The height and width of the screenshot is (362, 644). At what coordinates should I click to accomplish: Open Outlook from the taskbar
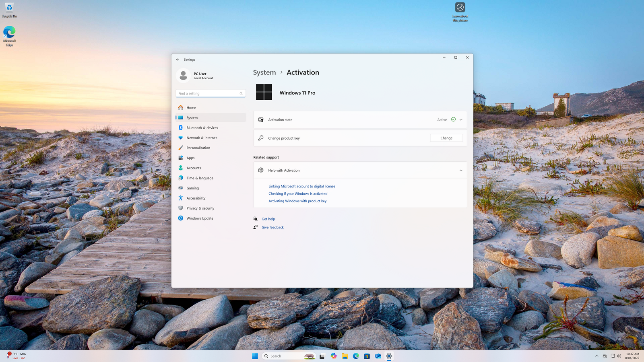pyautogui.click(x=378, y=356)
